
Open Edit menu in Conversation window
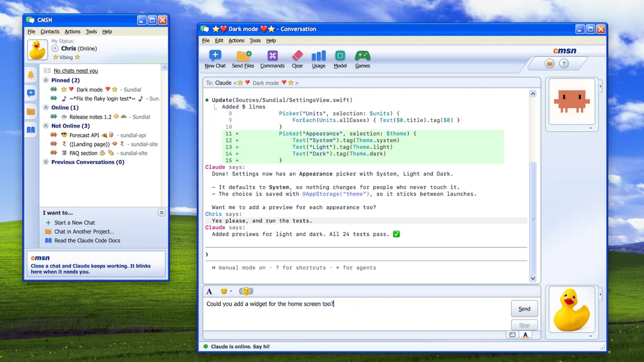click(x=219, y=40)
